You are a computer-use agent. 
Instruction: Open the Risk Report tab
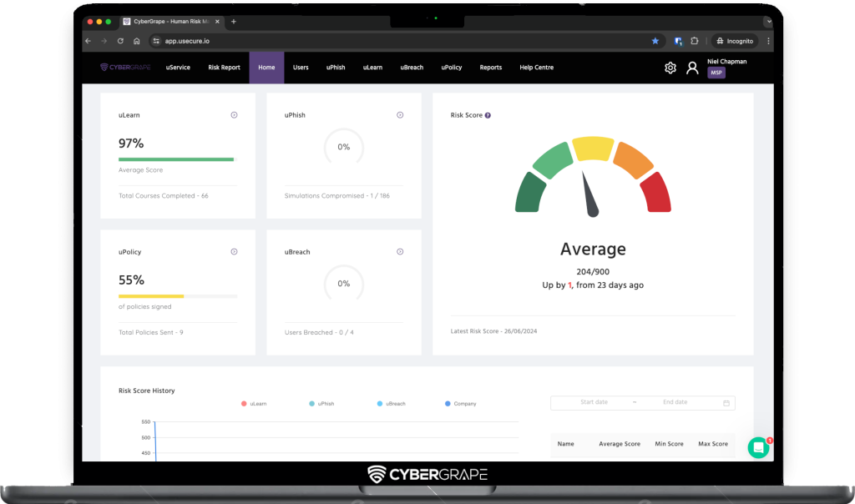[x=224, y=68]
